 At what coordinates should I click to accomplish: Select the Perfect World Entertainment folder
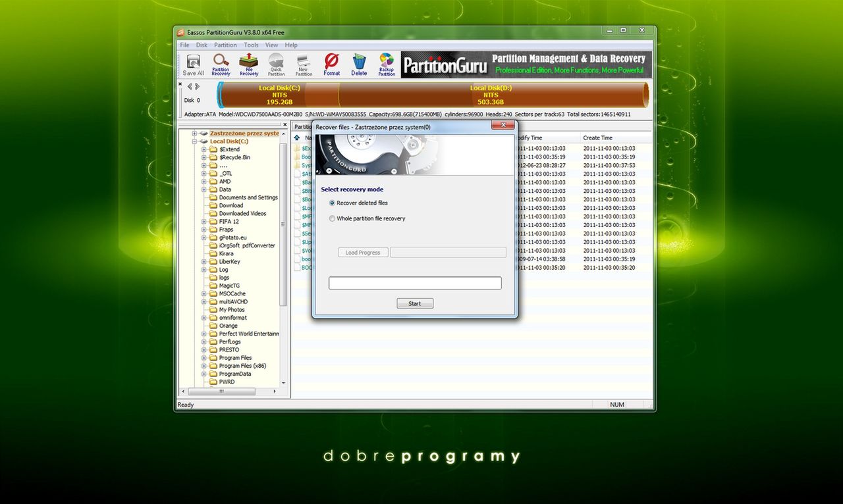tap(249, 334)
